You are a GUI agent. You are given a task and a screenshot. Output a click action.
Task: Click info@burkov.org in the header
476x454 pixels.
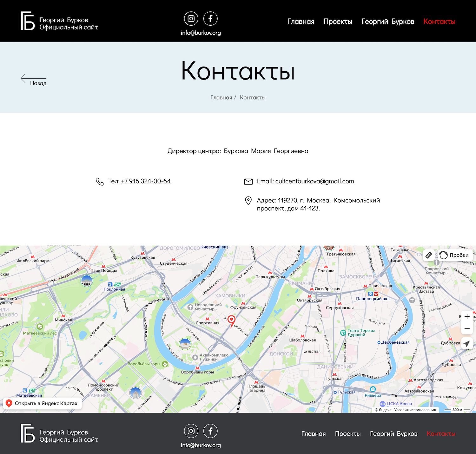point(201,33)
